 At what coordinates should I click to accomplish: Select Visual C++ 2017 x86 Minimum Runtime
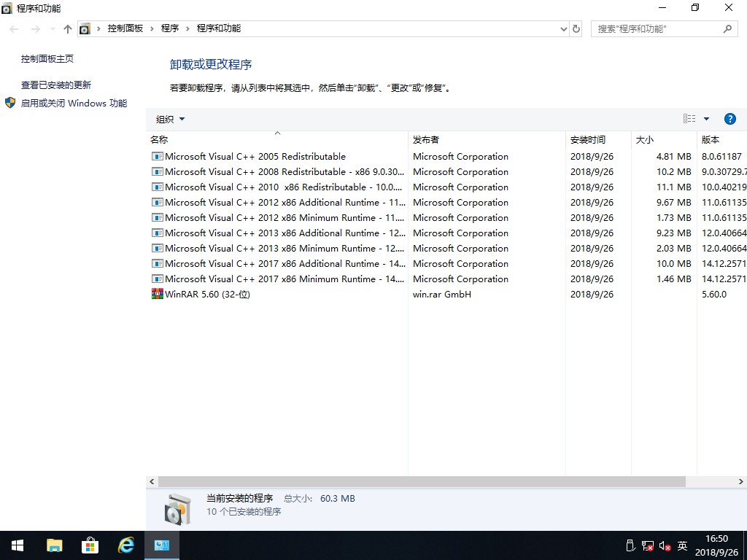[285, 279]
